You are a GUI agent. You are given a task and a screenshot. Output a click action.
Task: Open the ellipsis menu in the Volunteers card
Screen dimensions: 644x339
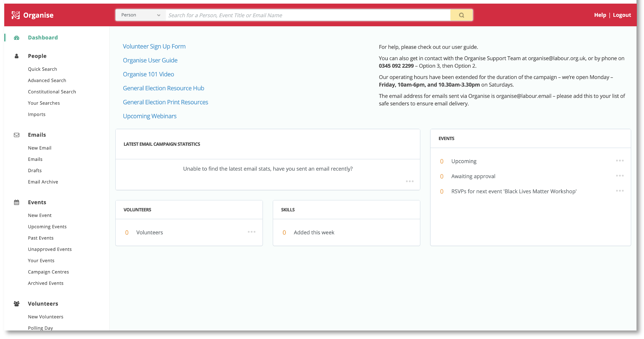(252, 232)
